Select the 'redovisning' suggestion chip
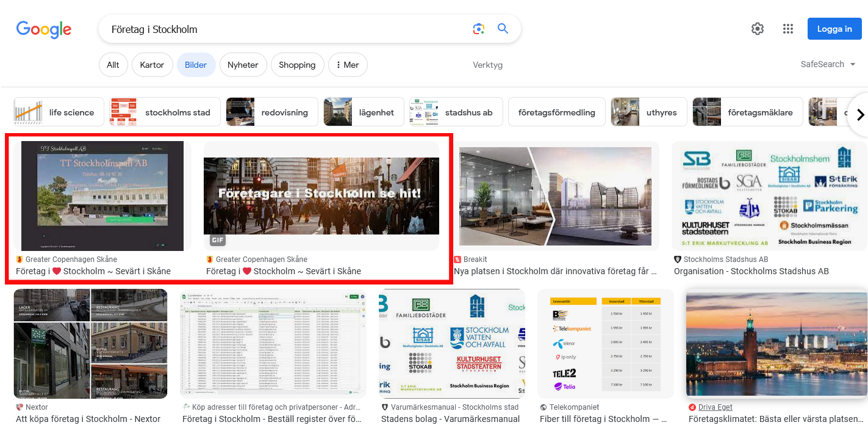This screenshot has width=868, height=436. tap(271, 112)
